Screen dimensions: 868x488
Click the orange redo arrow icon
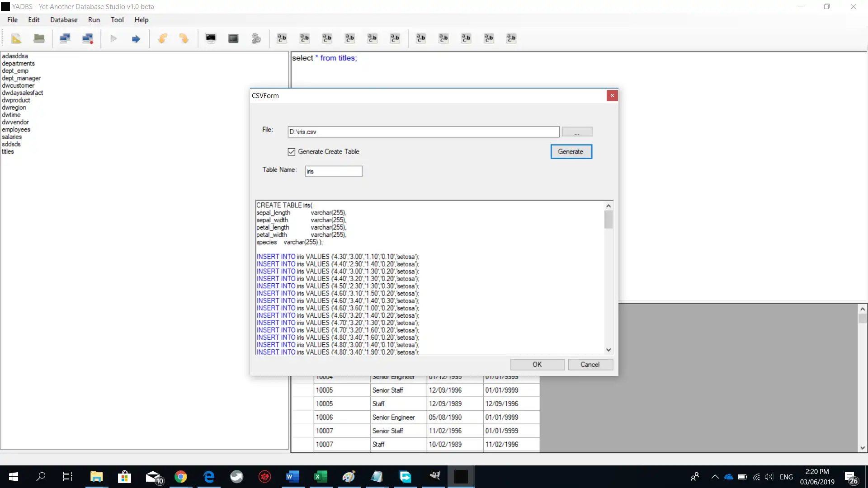pos(184,38)
